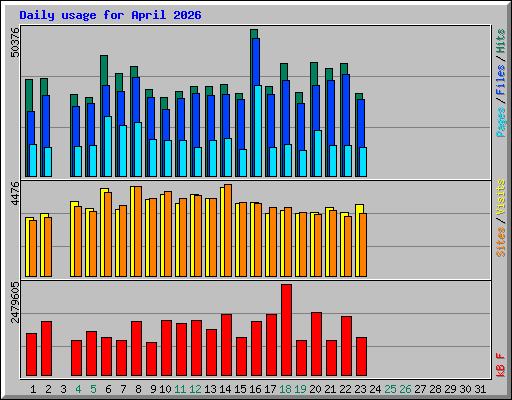
Task: Click the Hits legend label
Action: coord(501,41)
